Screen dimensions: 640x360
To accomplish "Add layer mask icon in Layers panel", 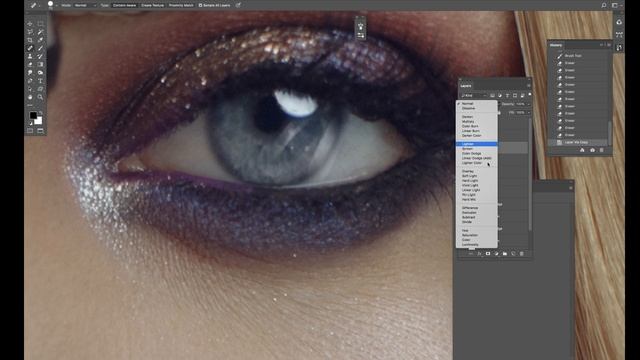I will pyautogui.click(x=488, y=253).
